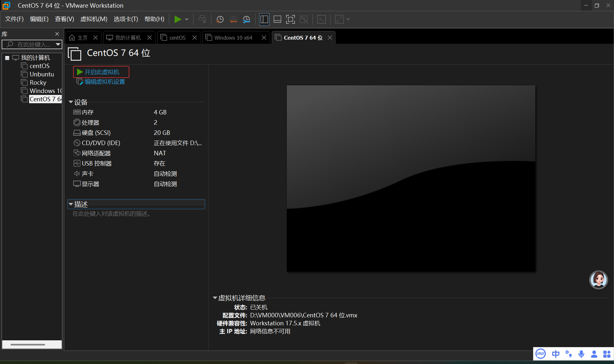Close the Windows 10 x64 tab

[264, 38]
